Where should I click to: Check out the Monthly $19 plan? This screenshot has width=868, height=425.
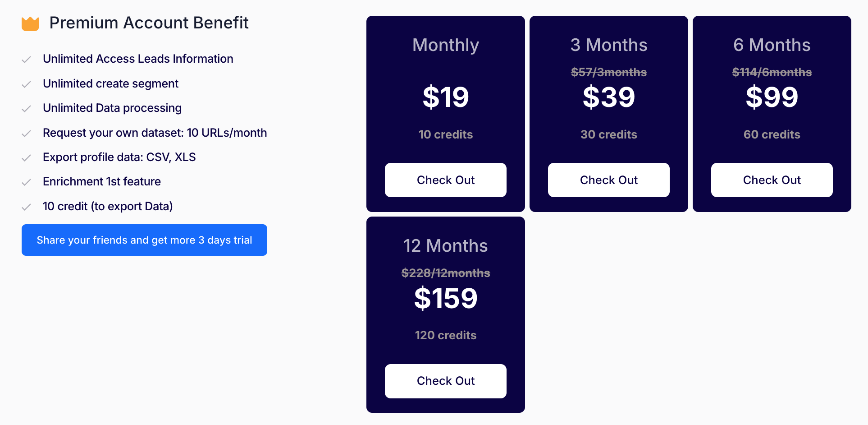point(445,180)
